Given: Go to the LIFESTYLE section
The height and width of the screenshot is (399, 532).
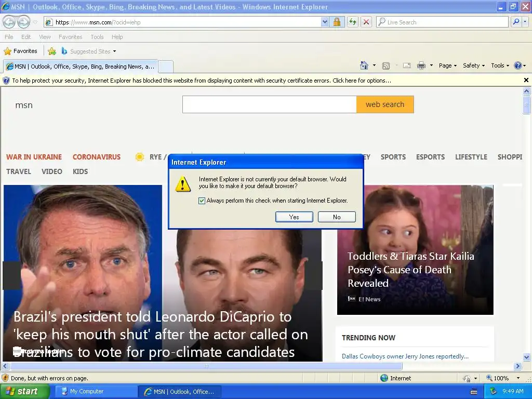Looking at the screenshot, I should pos(471,157).
